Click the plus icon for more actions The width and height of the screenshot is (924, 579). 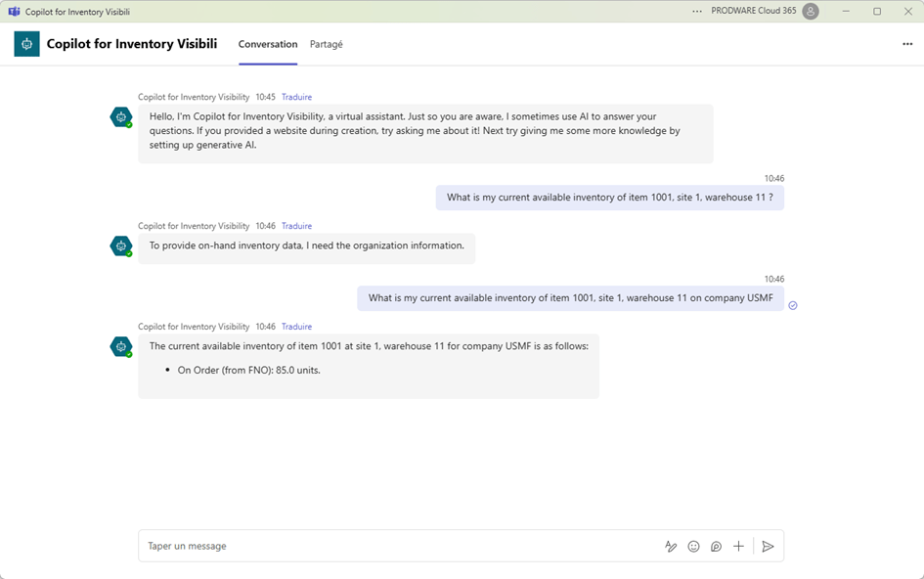(x=738, y=547)
